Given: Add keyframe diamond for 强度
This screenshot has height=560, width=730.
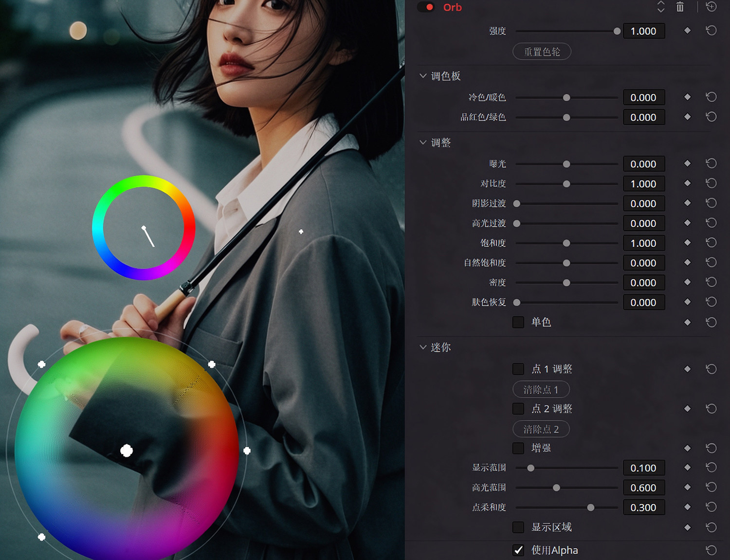Looking at the screenshot, I should pyautogui.click(x=687, y=31).
